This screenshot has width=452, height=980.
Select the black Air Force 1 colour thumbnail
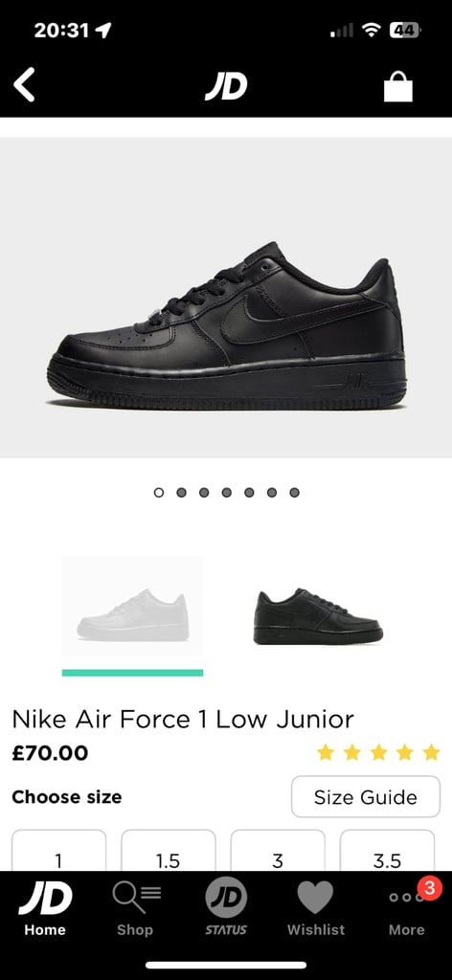(318, 615)
